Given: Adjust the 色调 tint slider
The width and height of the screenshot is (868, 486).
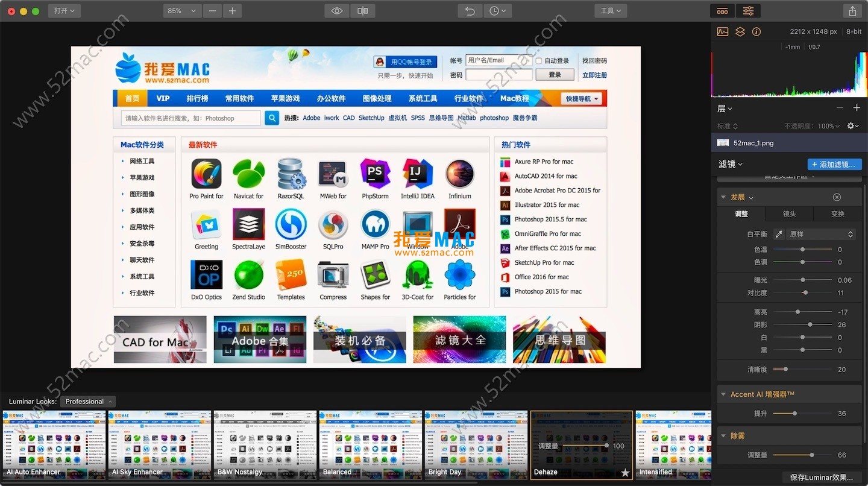Looking at the screenshot, I should coord(802,262).
